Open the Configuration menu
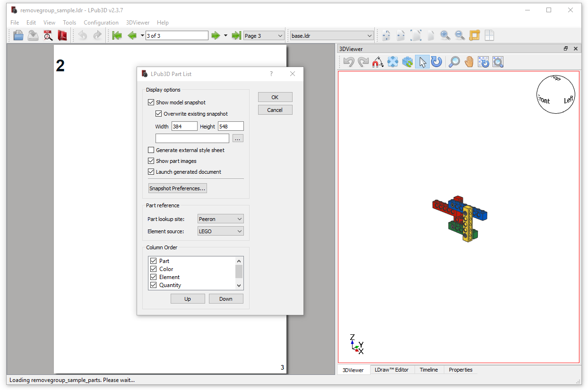The image size is (588, 390). point(101,22)
